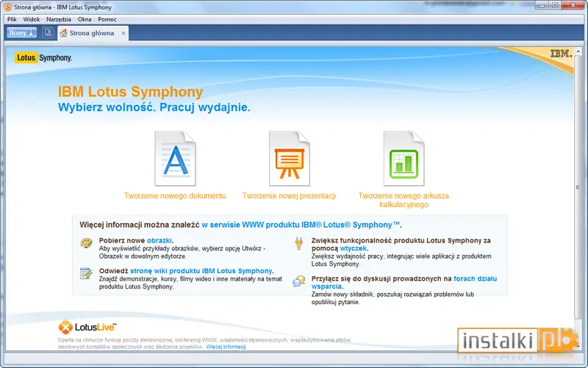Open the Okna menu
This screenshot has height=368, width=588.
click(85, 19)
